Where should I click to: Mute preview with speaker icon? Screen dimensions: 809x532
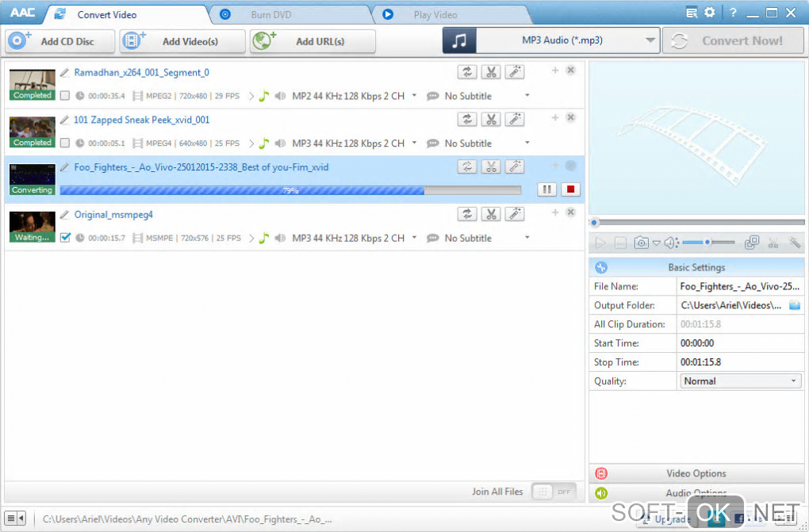point(670,243)
